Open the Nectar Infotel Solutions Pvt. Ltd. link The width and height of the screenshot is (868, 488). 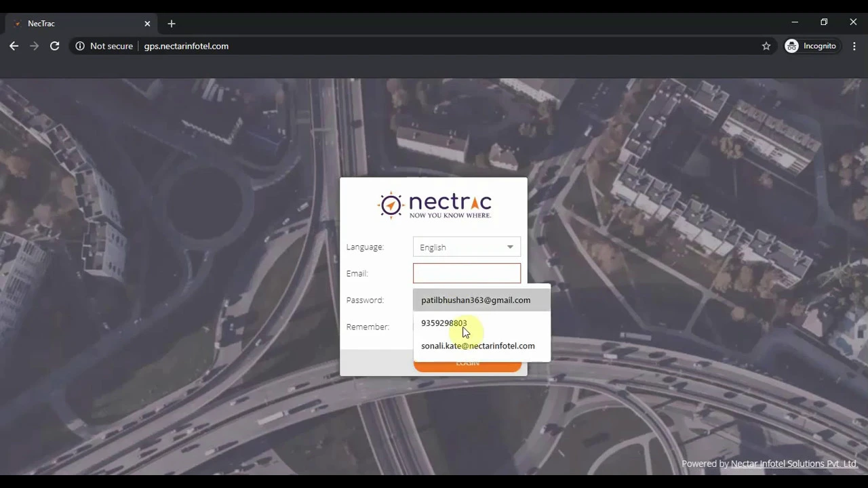[x=794, y=464]
